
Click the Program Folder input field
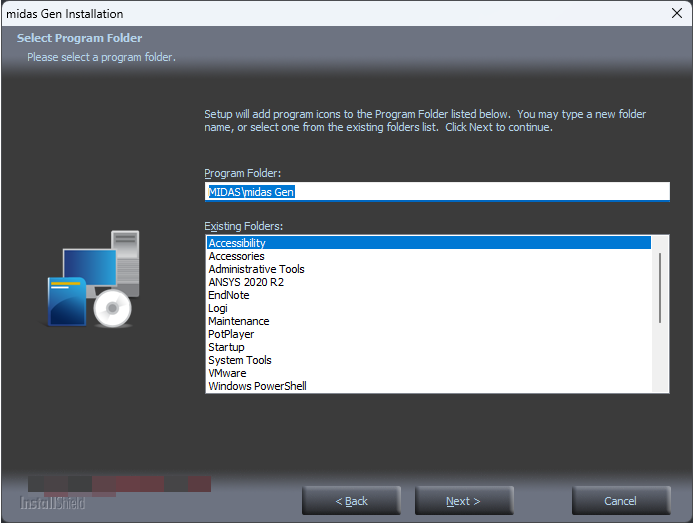[437, 192]
